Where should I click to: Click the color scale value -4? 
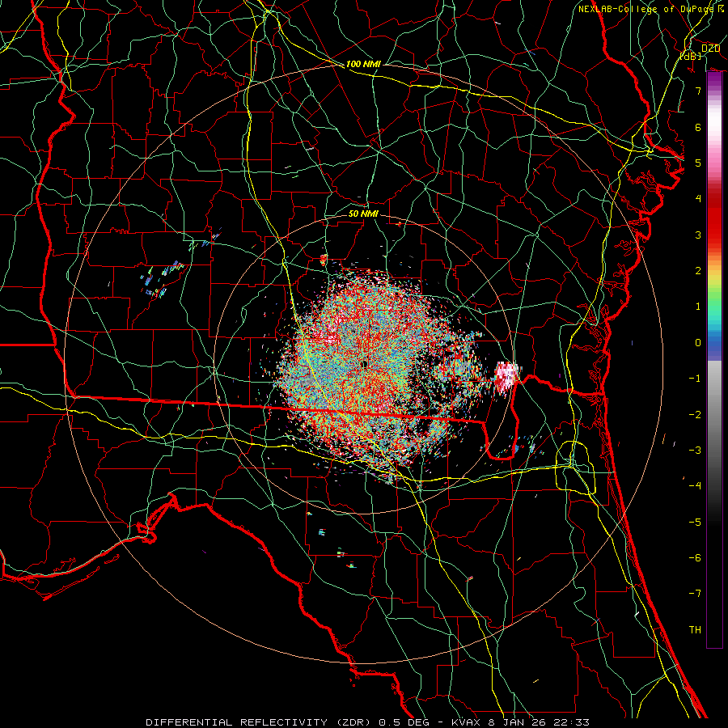pyautogui.click(x=695, y=486)
